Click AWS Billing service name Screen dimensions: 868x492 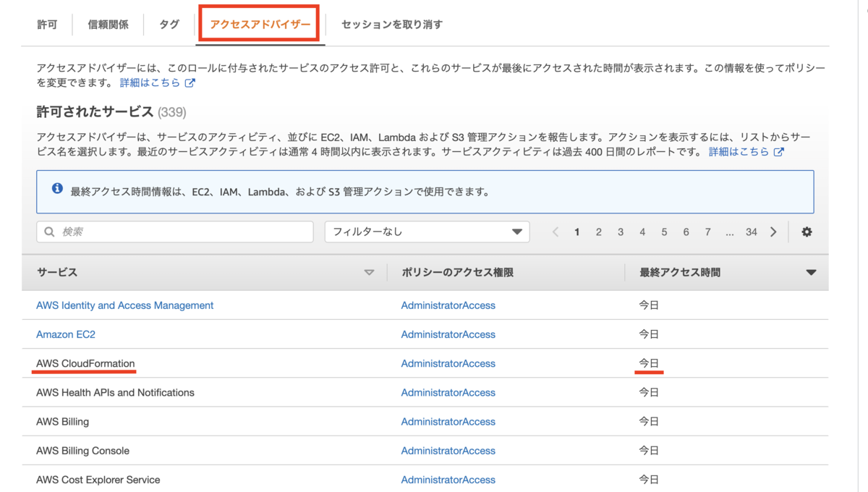[x=63, y=421]
